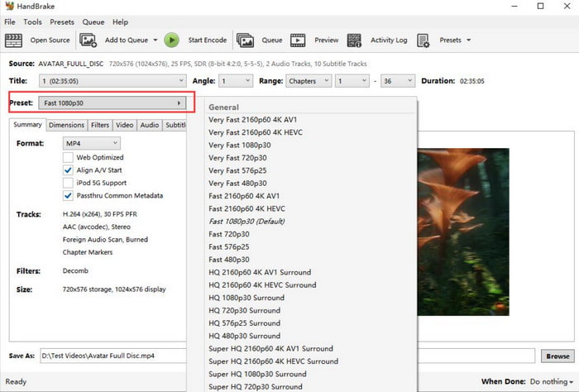Open the end chapter dropdown showing 36
Image resolution: width=579 pixels, height=392 pixels.
[x=398, y=81]
